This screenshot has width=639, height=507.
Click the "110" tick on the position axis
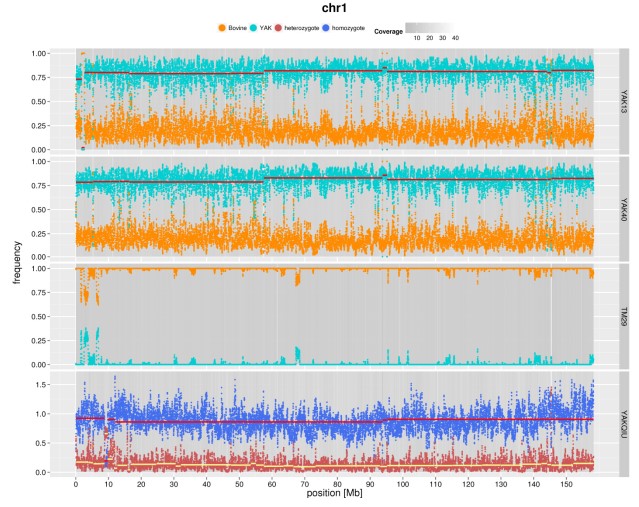436,484
